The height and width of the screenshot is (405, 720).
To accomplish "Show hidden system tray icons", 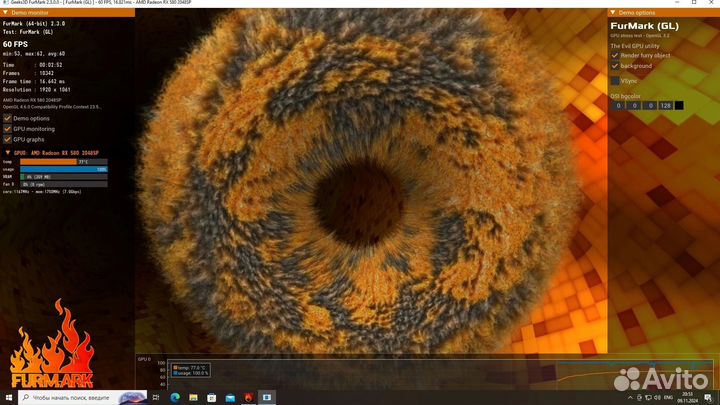I will point(630,398).
